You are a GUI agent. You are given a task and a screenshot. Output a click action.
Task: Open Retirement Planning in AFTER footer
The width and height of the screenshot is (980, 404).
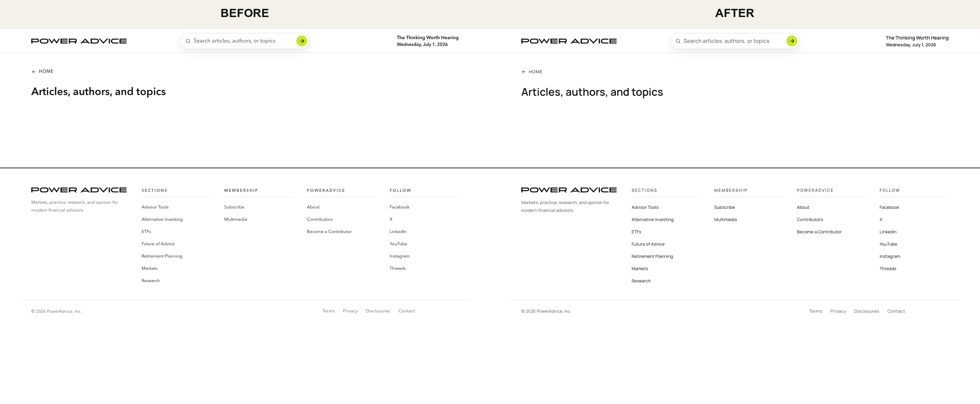click(652, 256)
